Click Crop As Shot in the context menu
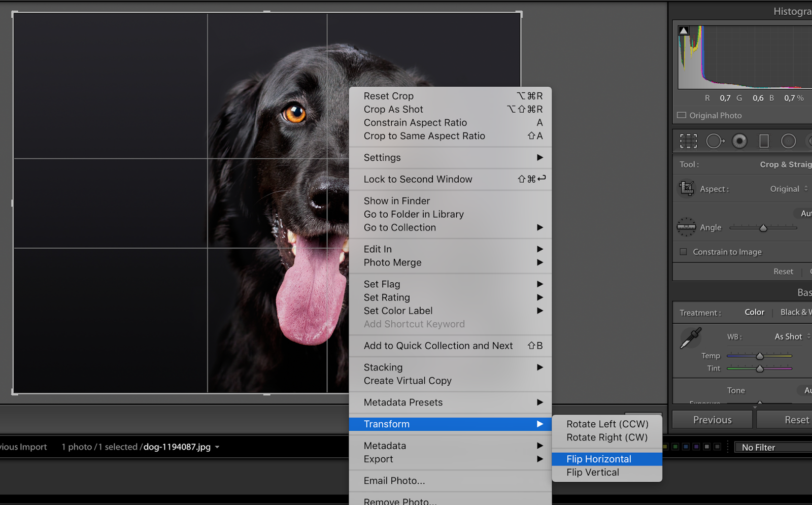 (x=393, y=109)
